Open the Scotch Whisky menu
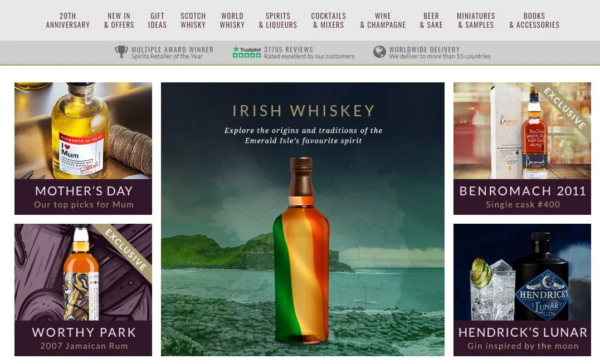The width and height of the screenshot is (600, 364). (x=193, y=20)
